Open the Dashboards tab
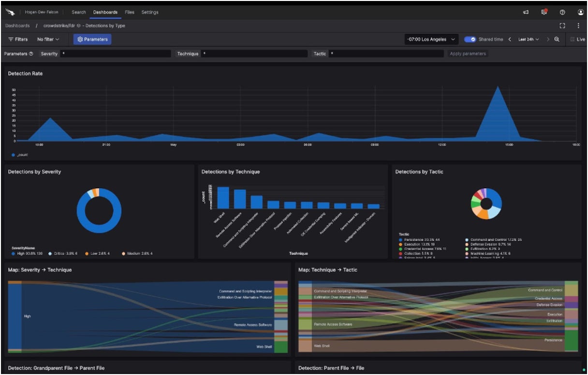This screenshot has width=588, height=375. 105,12
